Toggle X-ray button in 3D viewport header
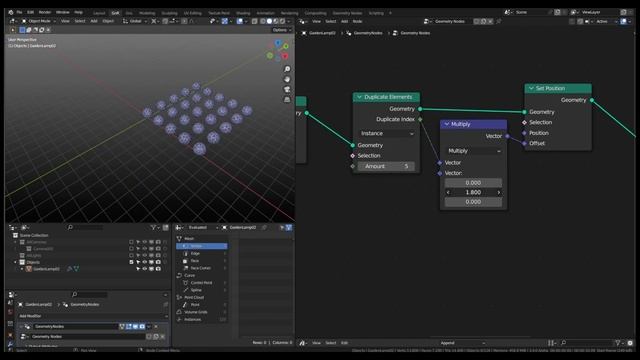Image resolution: width=640 pixels, height=360 pixels. pos(255,21)
